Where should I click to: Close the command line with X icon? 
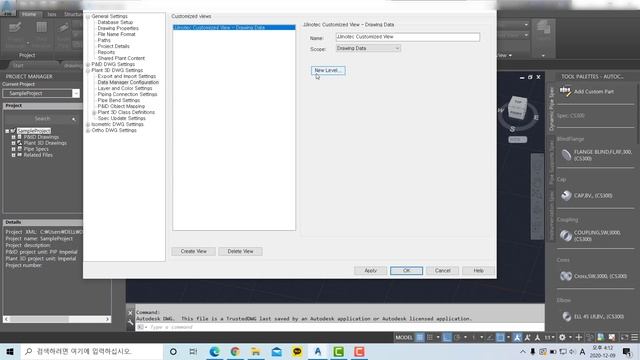tap(131, 313)
